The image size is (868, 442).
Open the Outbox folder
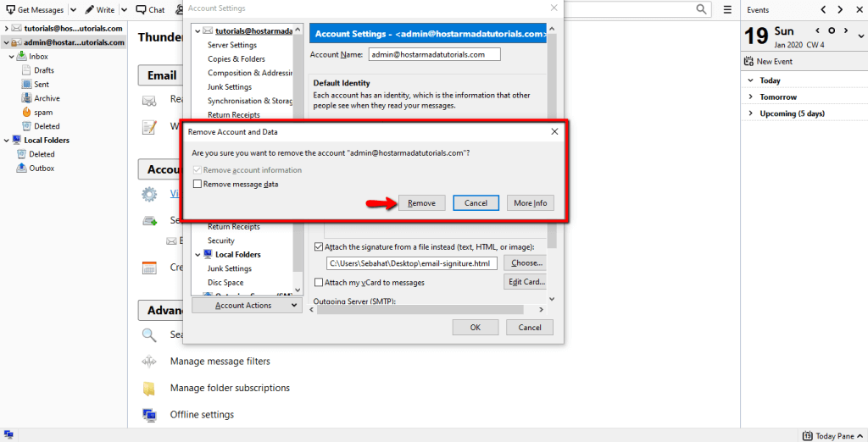pyautogui.click(x=42, y=169)
